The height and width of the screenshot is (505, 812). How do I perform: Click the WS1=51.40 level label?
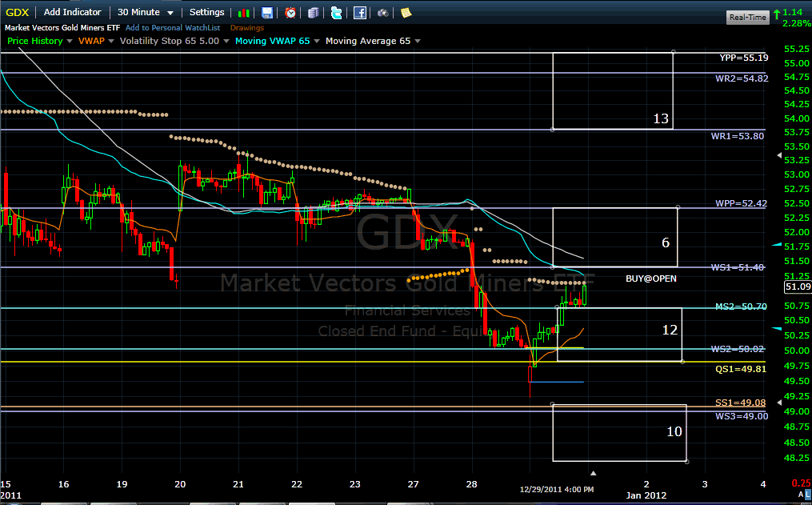[x=738, y=267]
